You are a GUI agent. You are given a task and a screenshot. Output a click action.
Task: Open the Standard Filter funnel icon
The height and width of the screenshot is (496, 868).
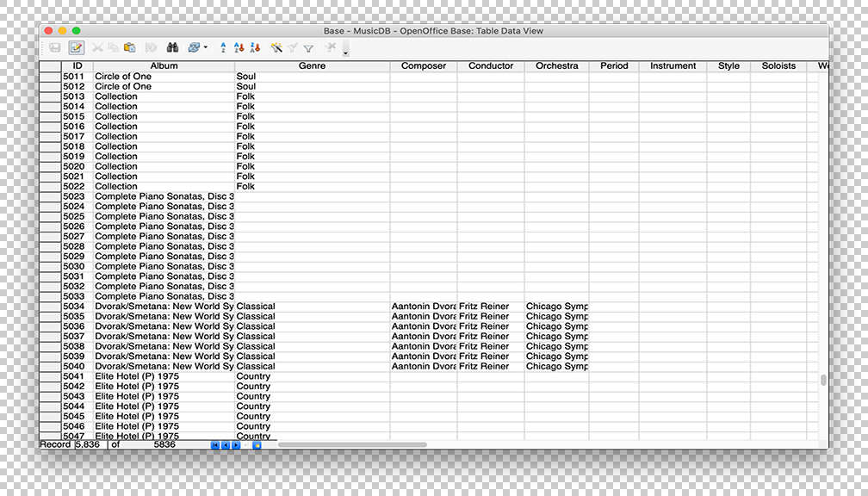click(x=308, y=48)
